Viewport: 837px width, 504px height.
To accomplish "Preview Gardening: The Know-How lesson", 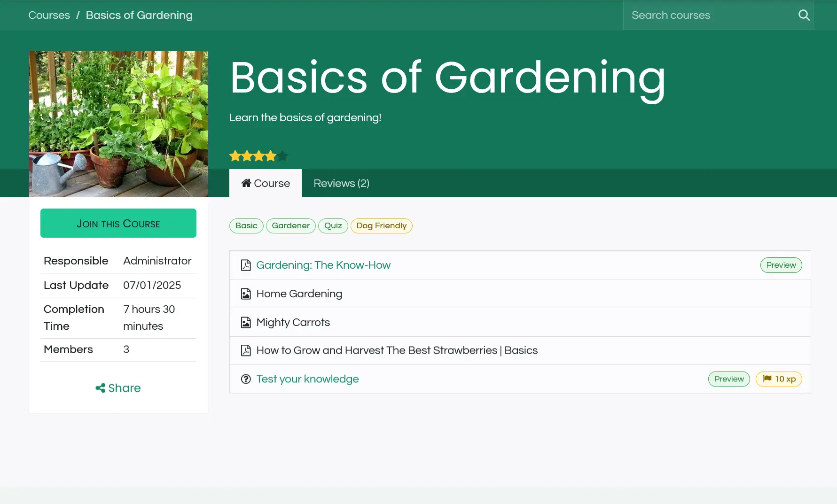I will [781, 265].
